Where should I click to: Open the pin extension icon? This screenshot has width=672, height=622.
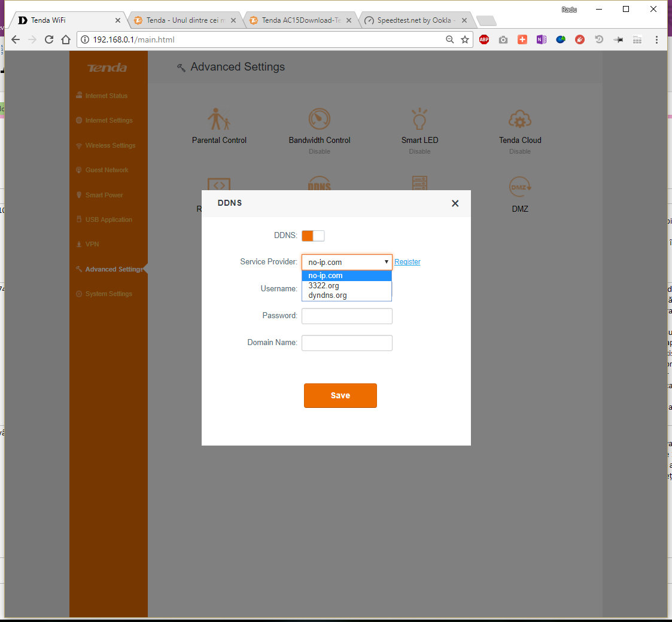coord(618,39)
